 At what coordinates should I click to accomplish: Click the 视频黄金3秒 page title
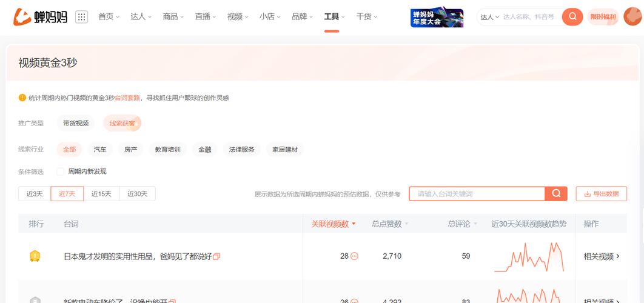48,63
